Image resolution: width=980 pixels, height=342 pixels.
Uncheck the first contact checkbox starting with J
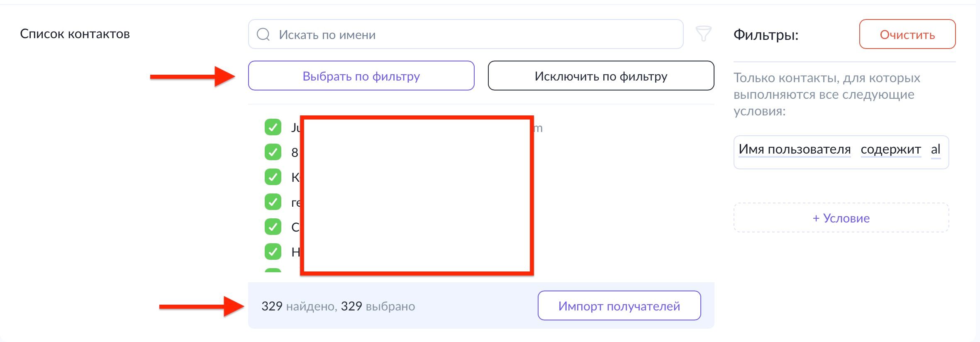click(x=273, y=127)
